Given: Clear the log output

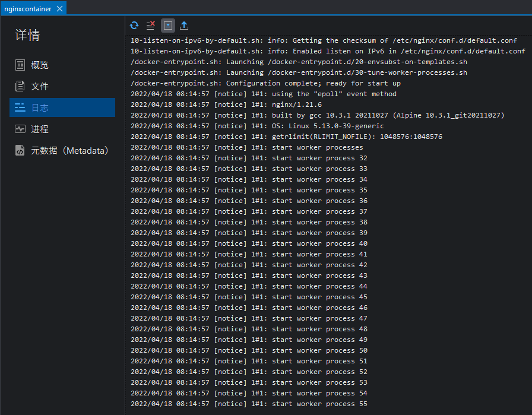Looking at the screenshot, I should tap(151, 26).
